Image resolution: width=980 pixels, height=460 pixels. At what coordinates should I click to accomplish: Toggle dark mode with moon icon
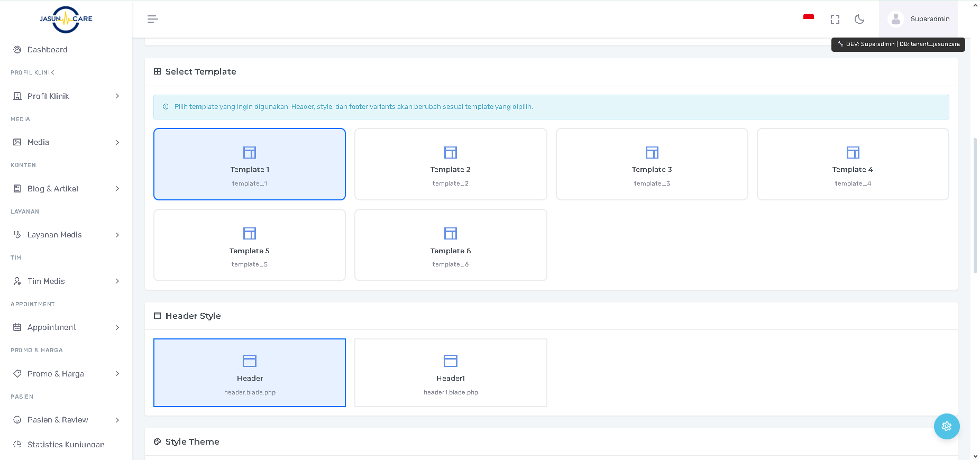click(x=859, y=19)
